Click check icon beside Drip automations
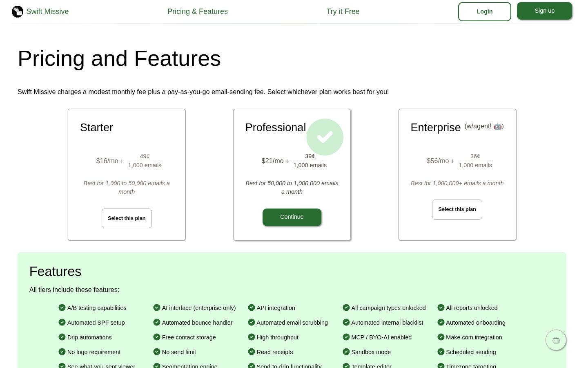The image size is (588, 368). click(62, 337)
